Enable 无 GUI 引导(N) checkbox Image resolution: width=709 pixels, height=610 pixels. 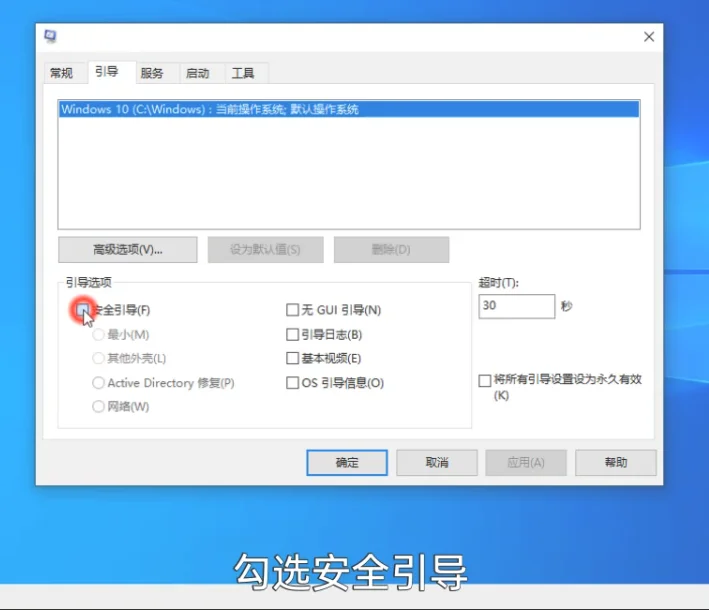click(293, 310)
